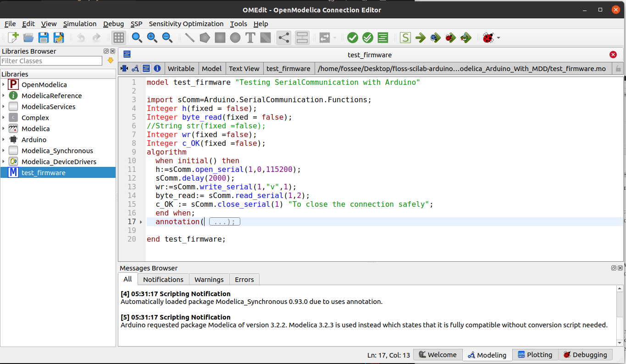Switch to Notifications tab
Image resolution: width=626 pixels, height=364 pixels.
(x=163, y=279)
